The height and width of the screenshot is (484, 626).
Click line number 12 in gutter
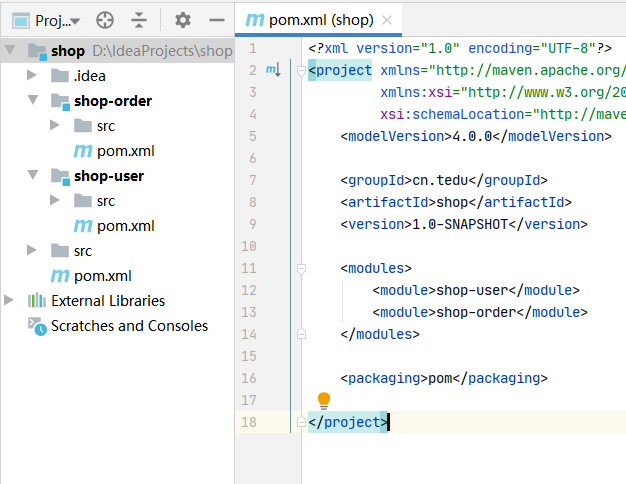(249, 290)
